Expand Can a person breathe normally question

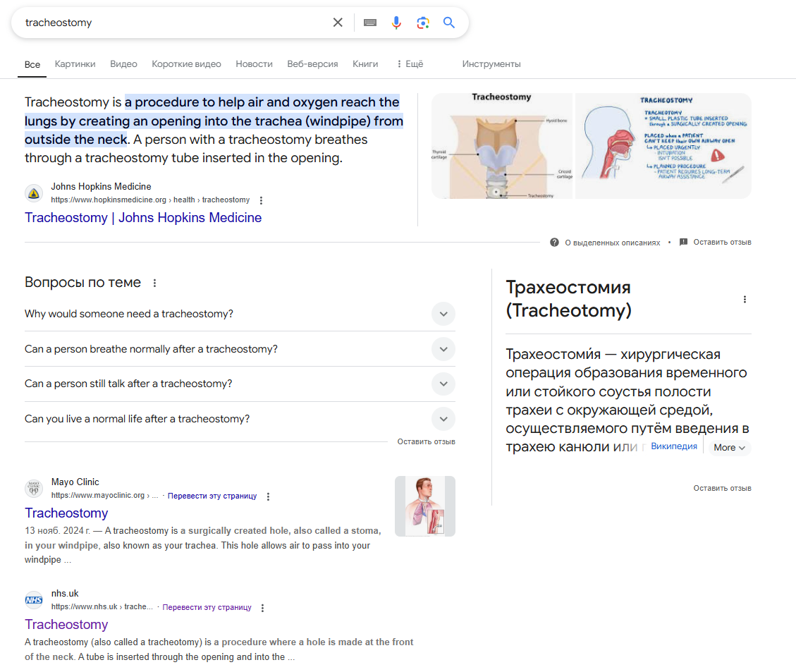click(443, 349)
